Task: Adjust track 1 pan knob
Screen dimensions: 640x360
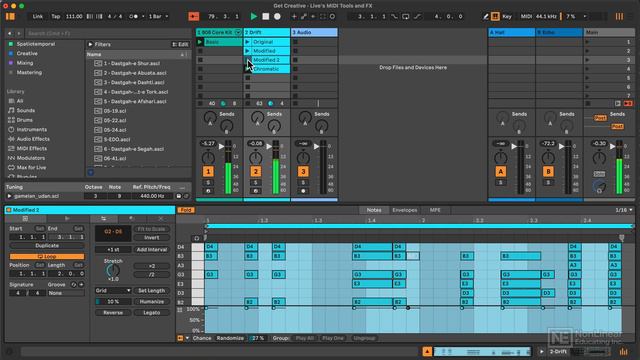Action: click(x=208, y=157)
